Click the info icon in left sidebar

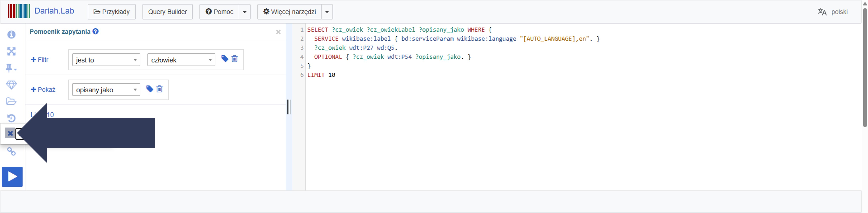11,35
